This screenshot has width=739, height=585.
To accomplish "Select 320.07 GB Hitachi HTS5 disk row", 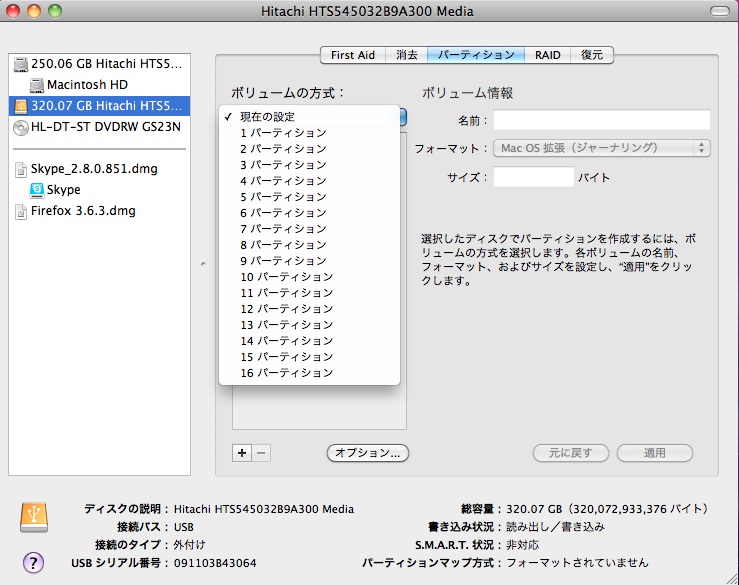I will pyautogui.click(x=99, y=106).
